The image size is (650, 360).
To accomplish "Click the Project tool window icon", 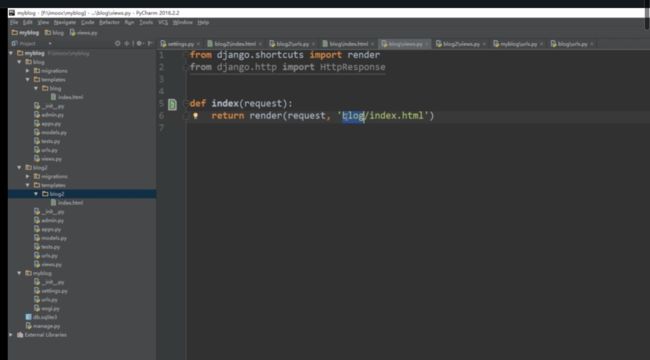I will tap(15, 44).
